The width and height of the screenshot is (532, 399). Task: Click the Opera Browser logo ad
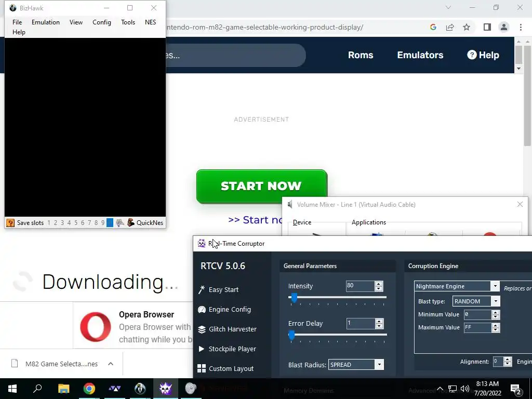tap(96, 327)
